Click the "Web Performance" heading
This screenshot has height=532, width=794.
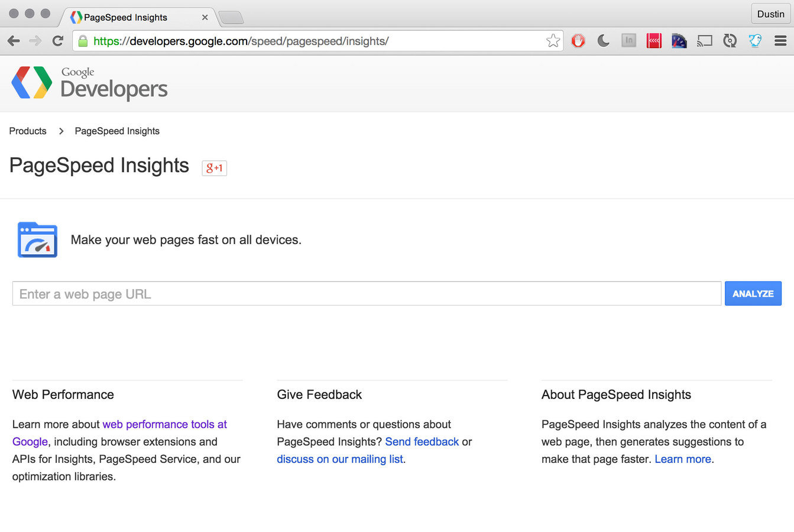63,395
